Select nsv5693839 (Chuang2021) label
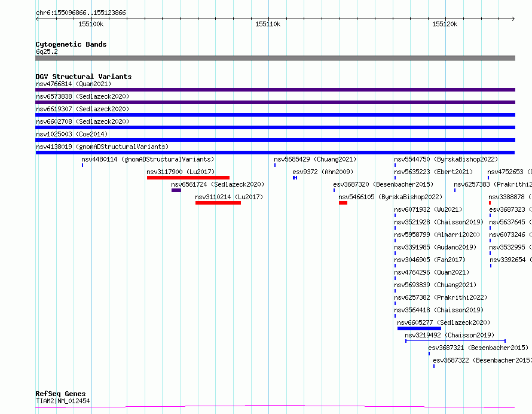Image resolution: width=532 pixels, height=414 pixels. [x=435, y=285]
